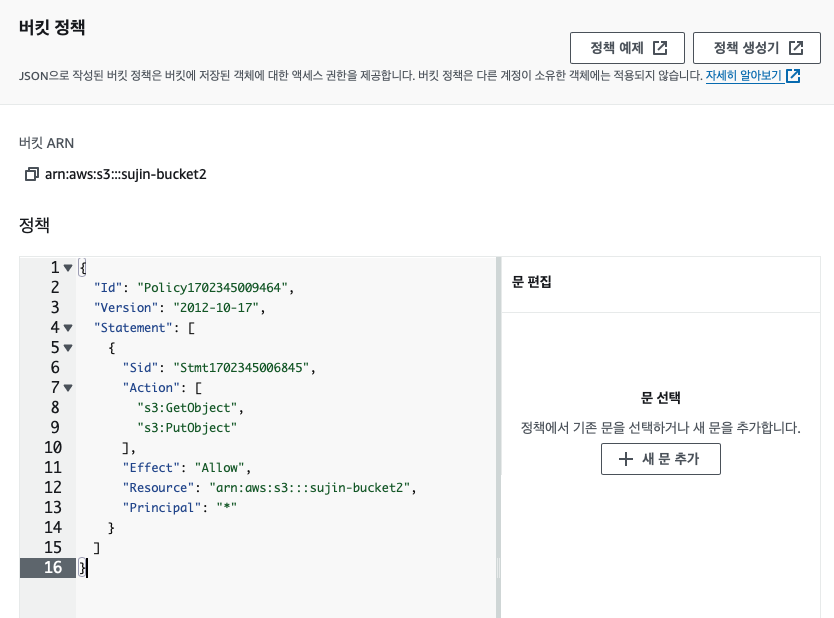
Task: Select line number 16 in the gutter
Action: click(x=53, y=567)
